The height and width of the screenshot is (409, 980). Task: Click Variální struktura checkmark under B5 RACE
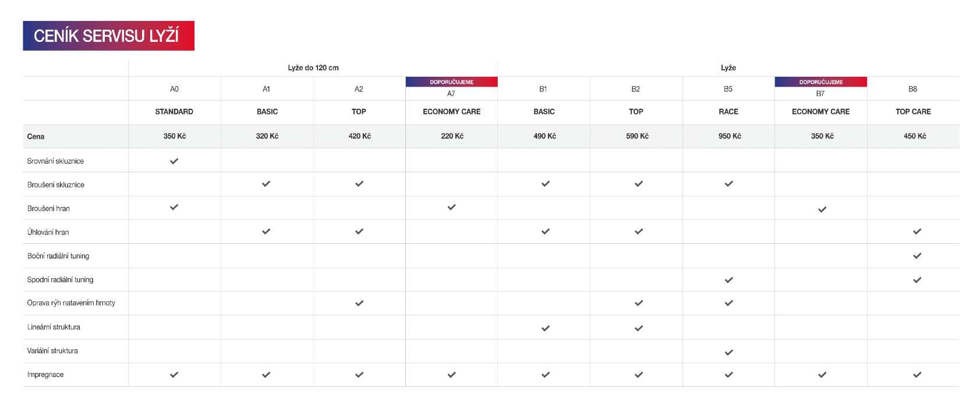[728, 353]
